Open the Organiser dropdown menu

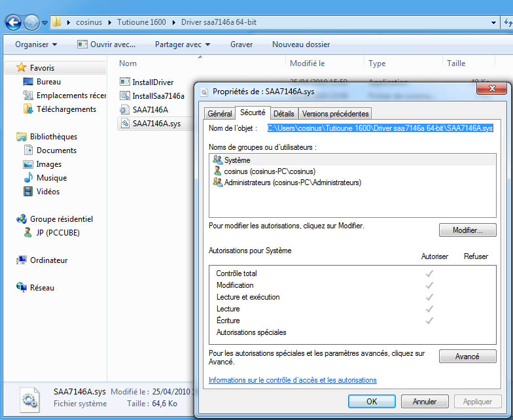36,44
